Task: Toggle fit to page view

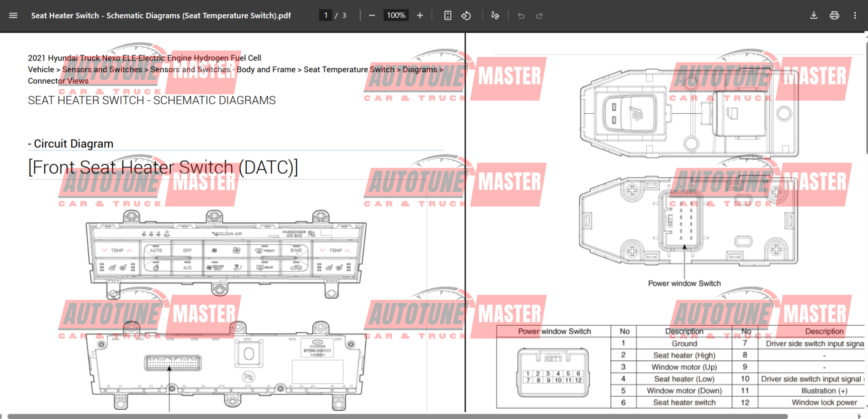Action: pos(448,15)
